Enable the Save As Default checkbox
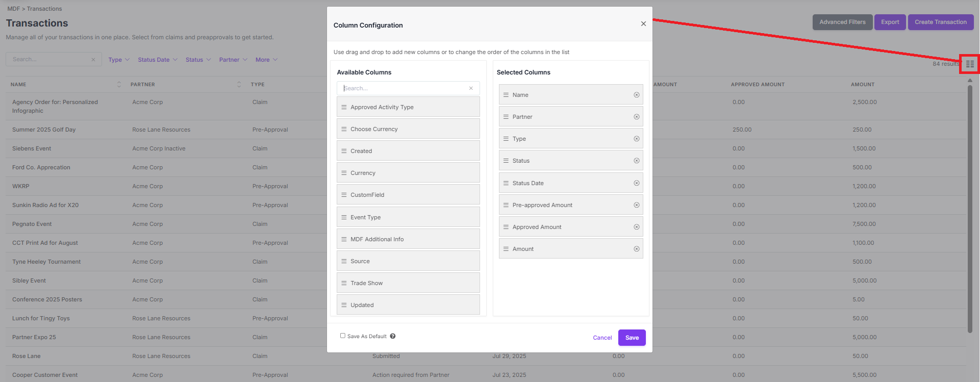980x382 pixels. [x=343, y=336]
